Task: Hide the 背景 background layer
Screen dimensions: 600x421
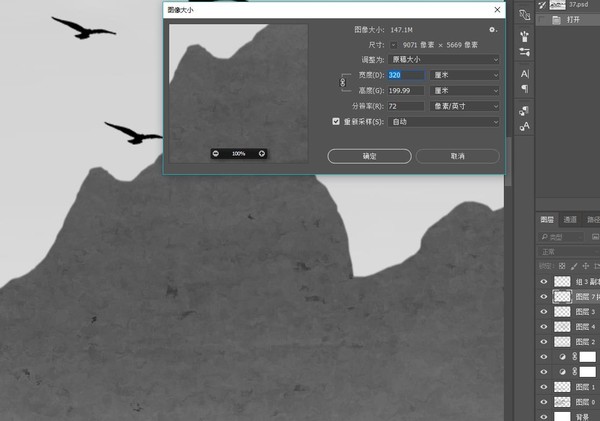Action: [544, 416]
